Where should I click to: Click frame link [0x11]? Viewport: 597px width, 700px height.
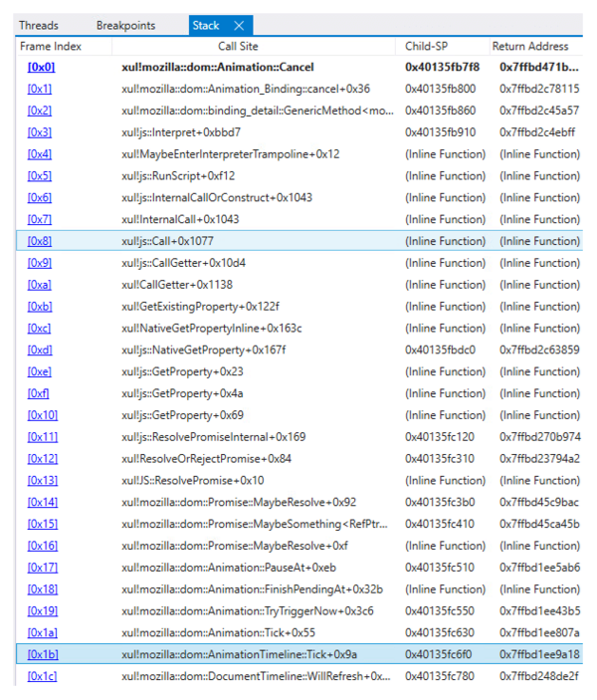point(43,436)
